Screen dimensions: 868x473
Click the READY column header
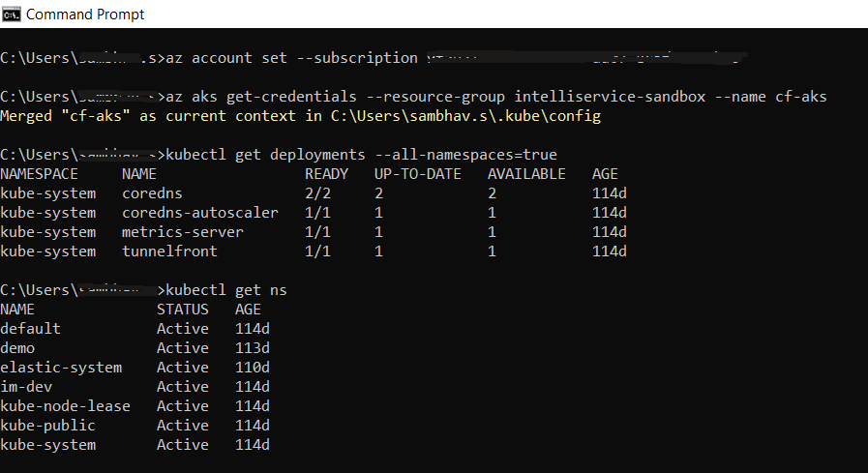click(x=327, y=174)
